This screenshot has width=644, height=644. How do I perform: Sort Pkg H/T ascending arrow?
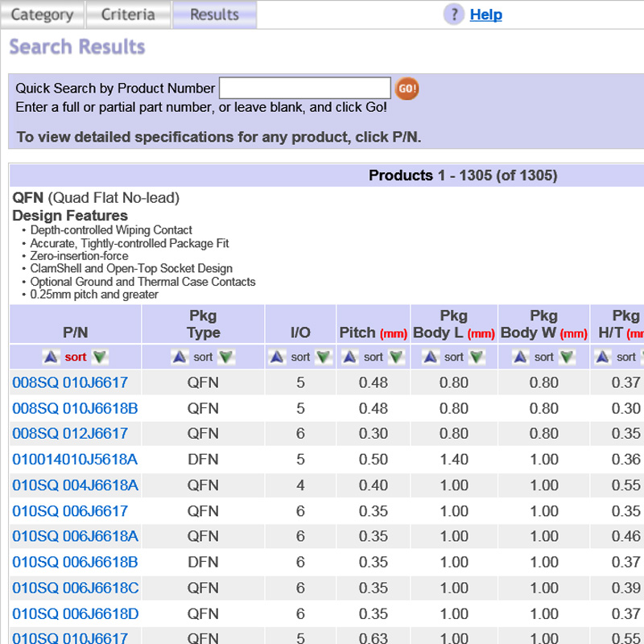602,357
